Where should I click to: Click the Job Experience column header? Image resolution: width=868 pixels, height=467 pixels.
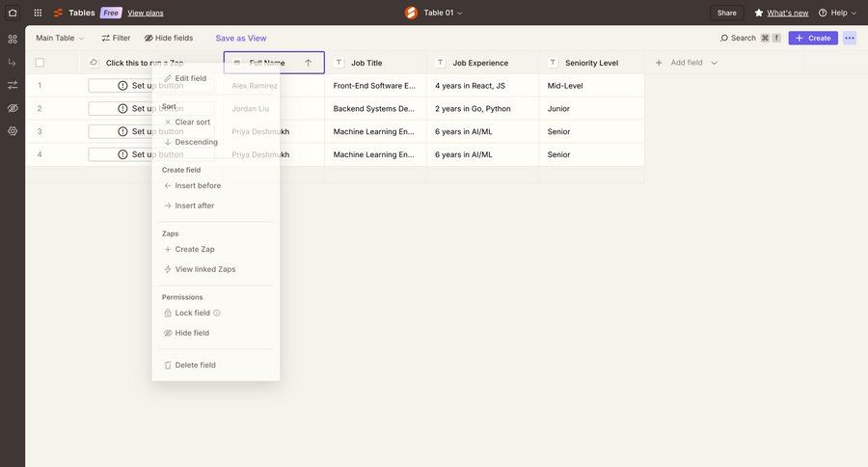(x=482, y=63)
